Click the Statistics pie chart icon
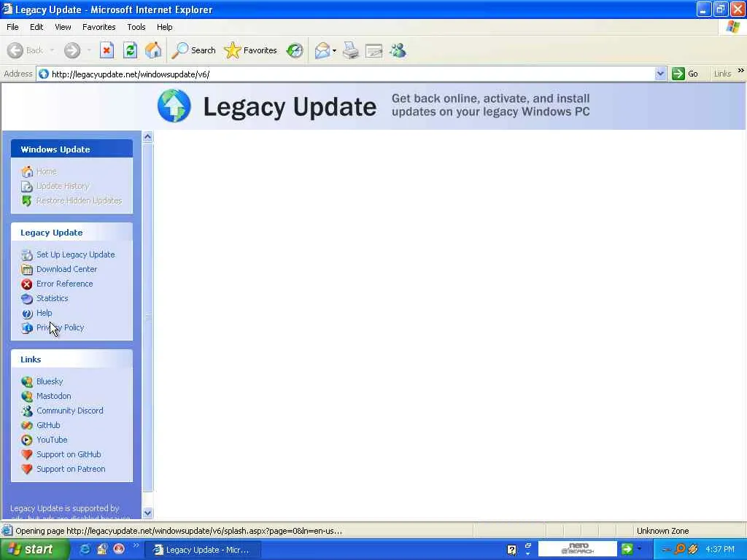The width and height of the screenshot is (747, 560). click(27, 298)
